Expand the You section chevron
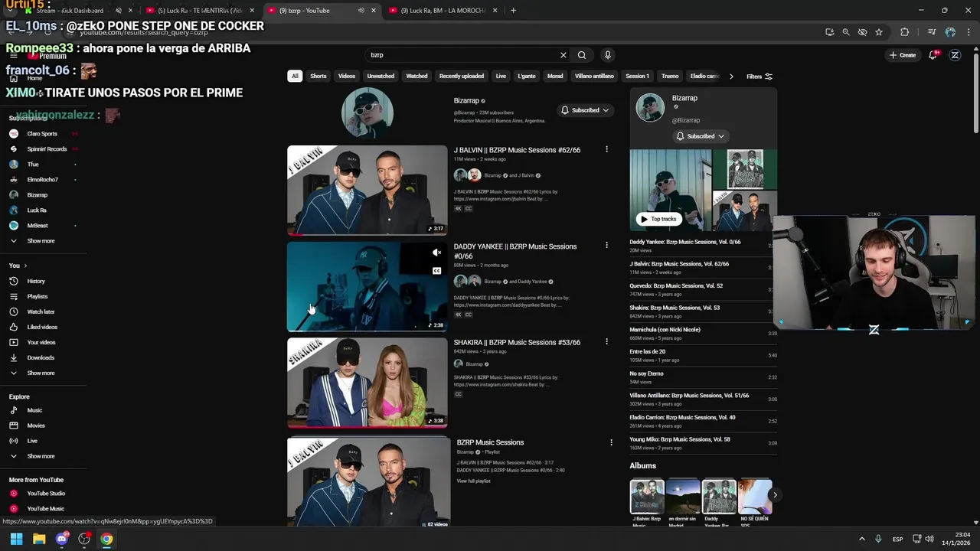 point(25,266)
